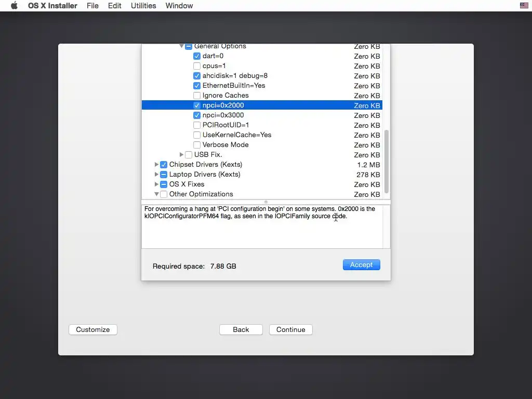Collapse Other Optimizations disclosure triangle
This screenshot has width=532, height=399.
click(x=156, y=194)
